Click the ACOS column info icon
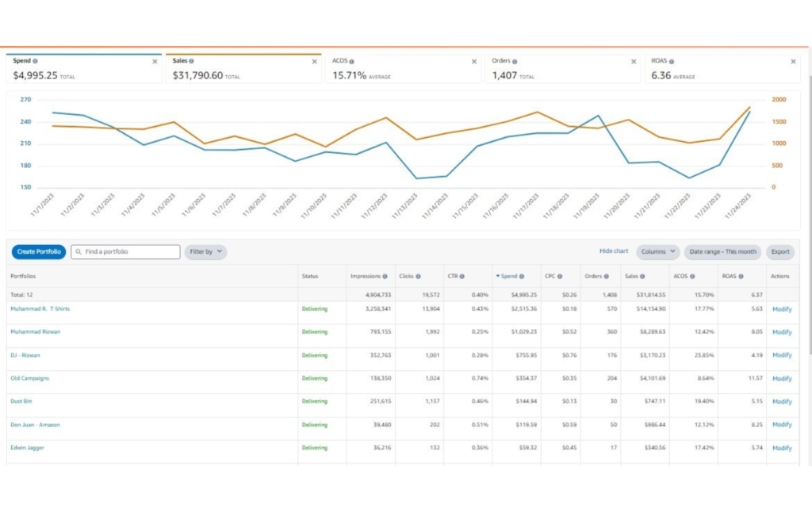The image size is (812, 512). [692, 277]
